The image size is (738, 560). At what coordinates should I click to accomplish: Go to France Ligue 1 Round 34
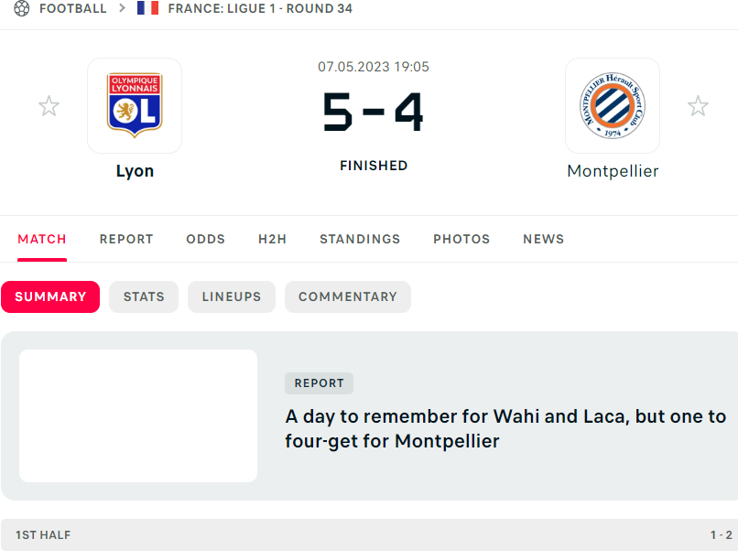click(x=260, y=8)
